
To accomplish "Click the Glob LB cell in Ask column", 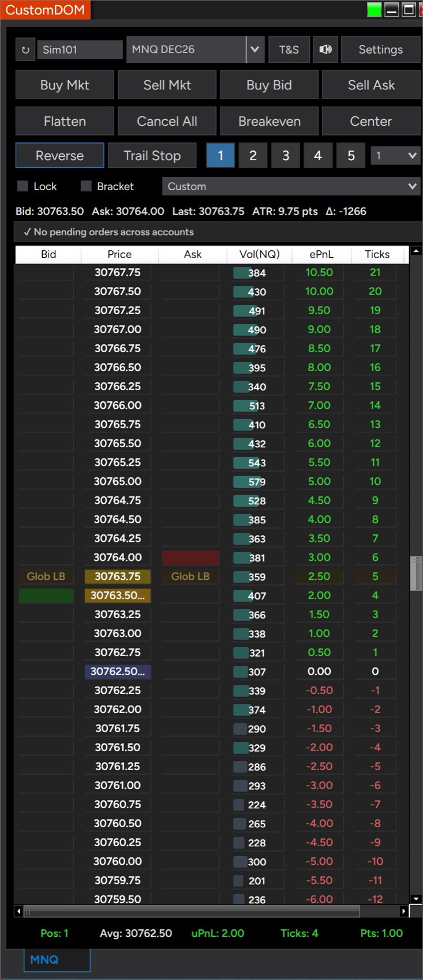I will (x=190, y=576).
